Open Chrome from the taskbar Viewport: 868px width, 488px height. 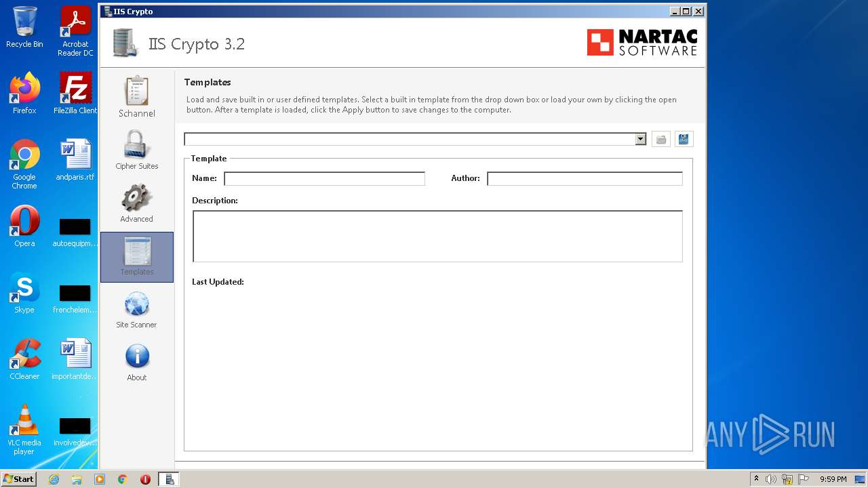(123, 479)
